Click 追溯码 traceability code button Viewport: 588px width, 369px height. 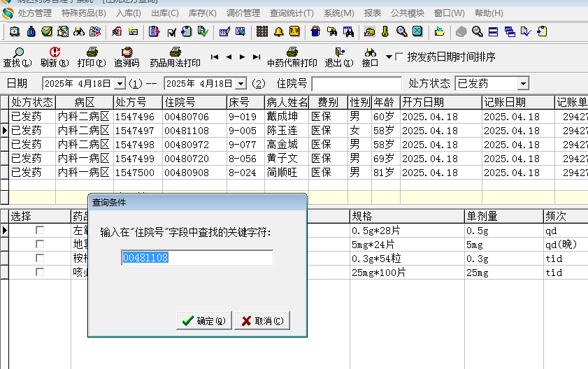point(127,57)
